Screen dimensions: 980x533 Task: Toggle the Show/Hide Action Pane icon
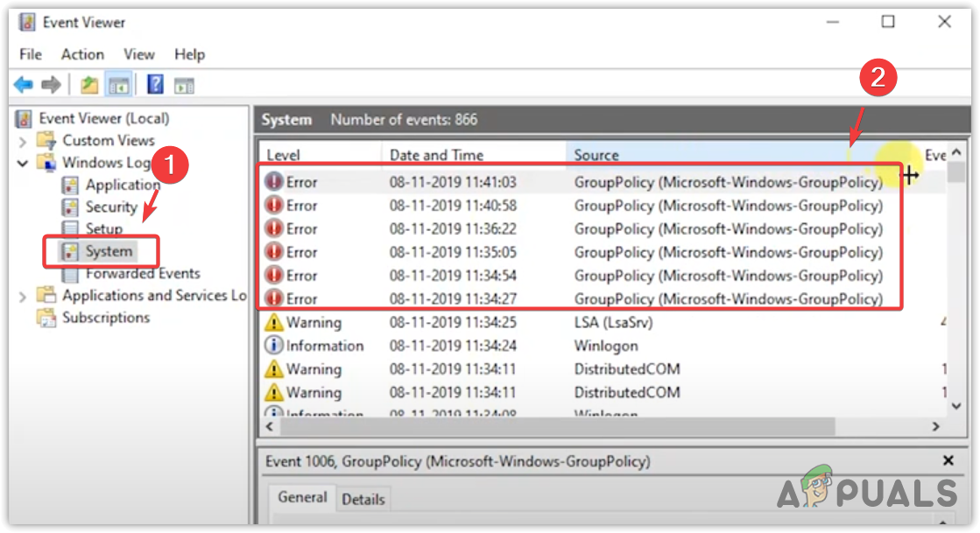pyautogui.click(x=184, y=85)
